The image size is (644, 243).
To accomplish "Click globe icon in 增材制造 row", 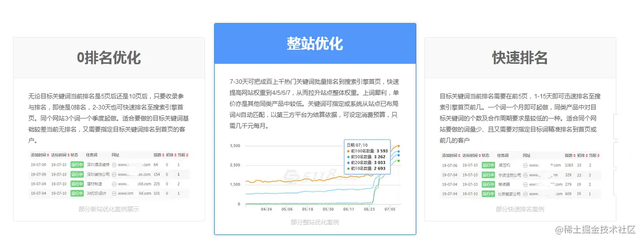I will click(x=114, y=184).
